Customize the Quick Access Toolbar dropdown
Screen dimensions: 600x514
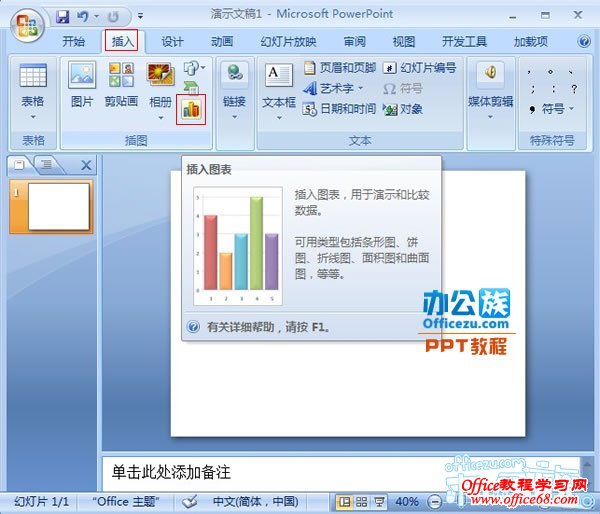(140, 16)
